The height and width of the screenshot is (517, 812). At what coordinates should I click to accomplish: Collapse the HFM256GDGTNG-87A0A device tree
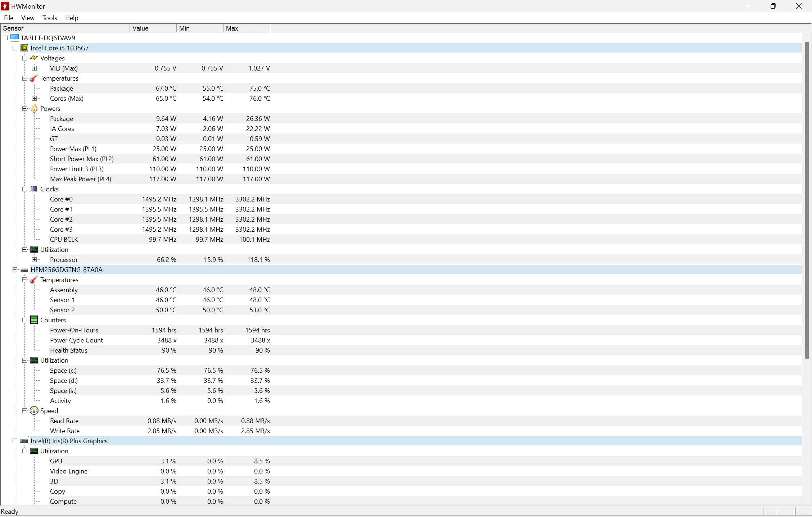pyautogui.click(x=16, y=269)
